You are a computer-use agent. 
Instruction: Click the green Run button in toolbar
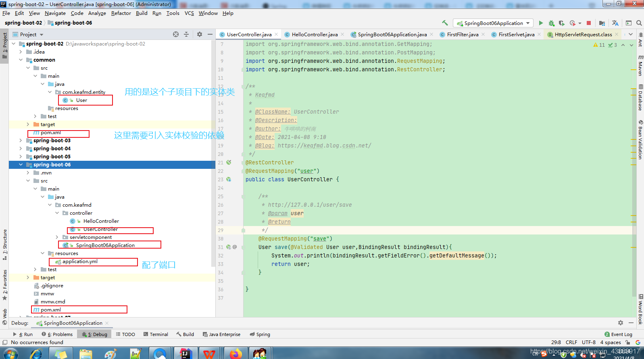tap(541, 23)
